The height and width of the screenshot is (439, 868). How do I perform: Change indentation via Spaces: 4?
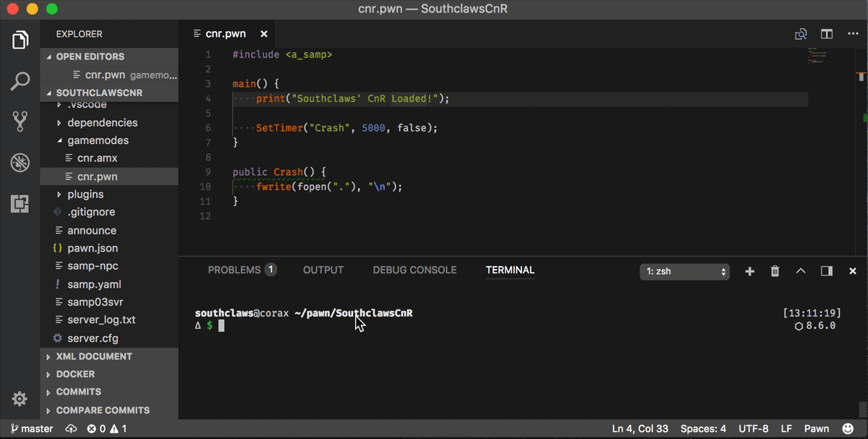coord(703,429)
